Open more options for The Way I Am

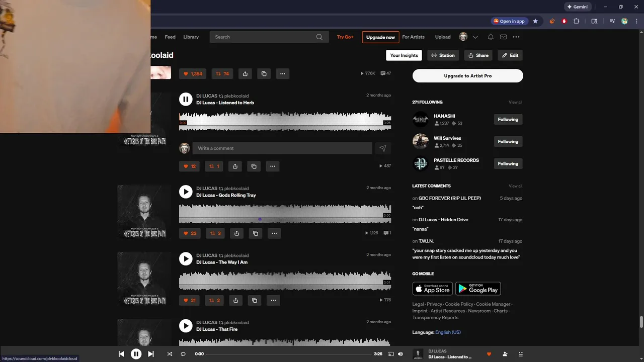coord(273,300)
